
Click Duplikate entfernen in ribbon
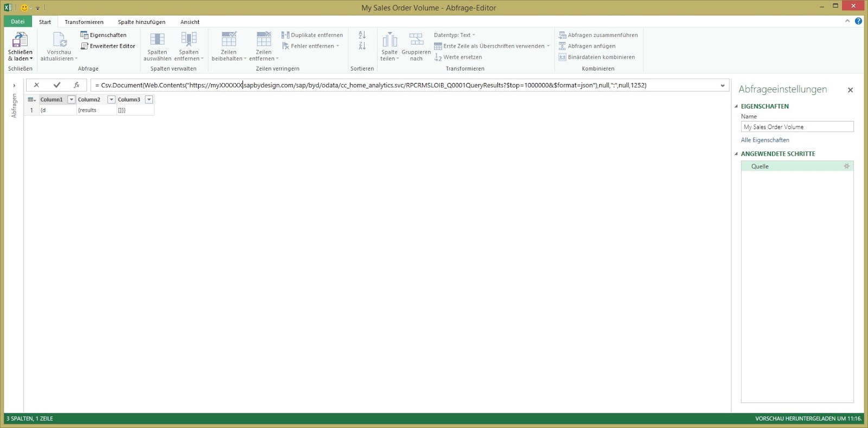point(312,35)
